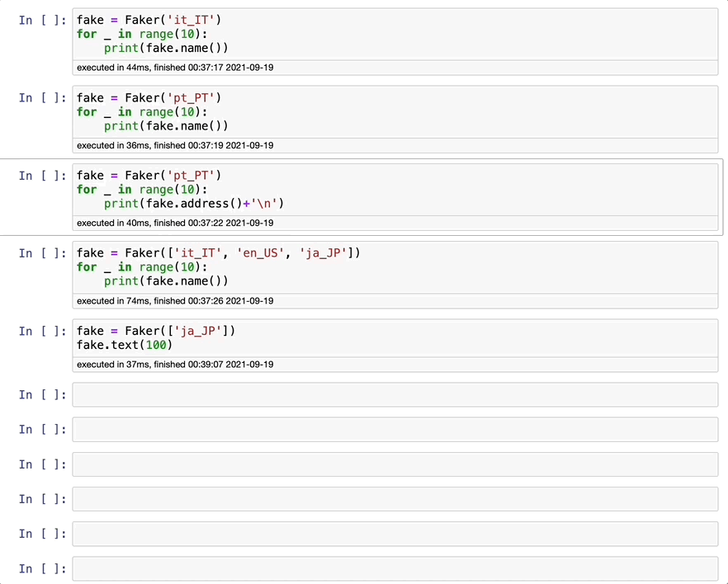The image size is (728, 584).
Task: Click the first empty cell below fake.text(100)
Action: (395, 394)
